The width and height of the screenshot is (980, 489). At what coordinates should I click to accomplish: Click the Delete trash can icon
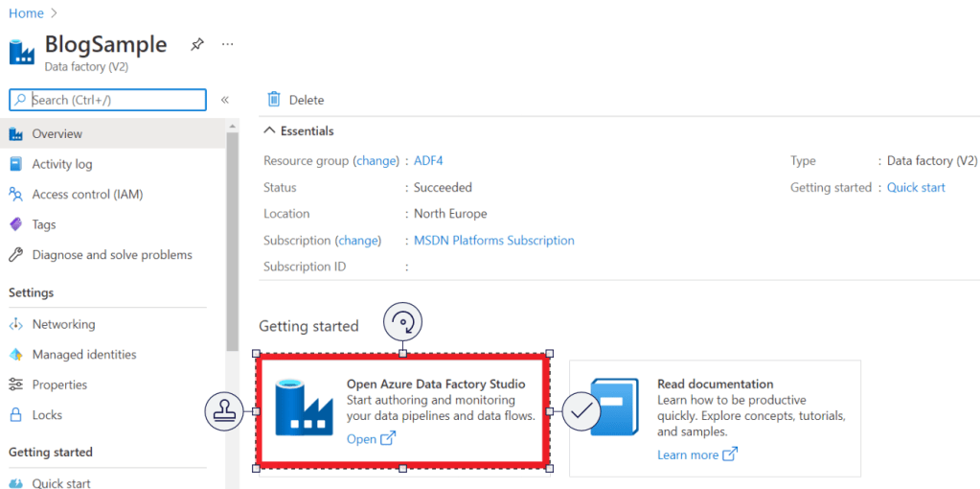click(274, 100)
